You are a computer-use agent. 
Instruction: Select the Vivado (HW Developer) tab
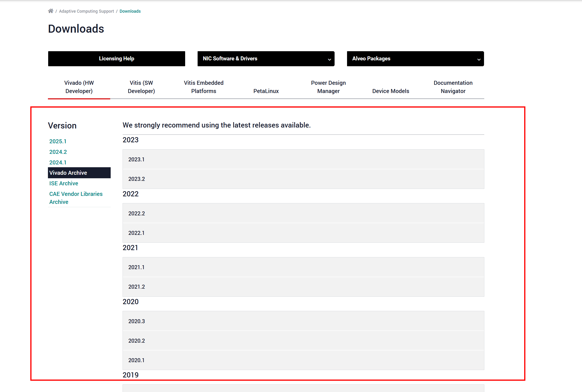click(x=79, y=87)
